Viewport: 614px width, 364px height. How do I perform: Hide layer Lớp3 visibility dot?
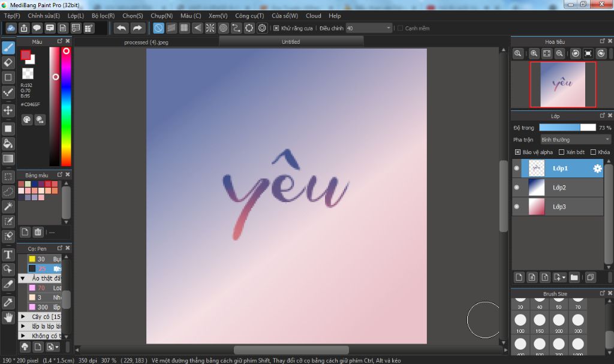[516, 206]
